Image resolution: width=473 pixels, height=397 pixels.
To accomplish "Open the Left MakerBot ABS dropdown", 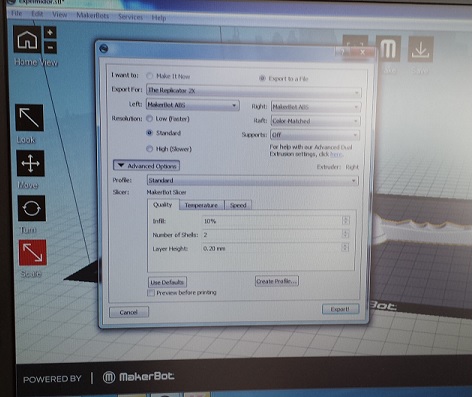I will click(x=193, y=105).
